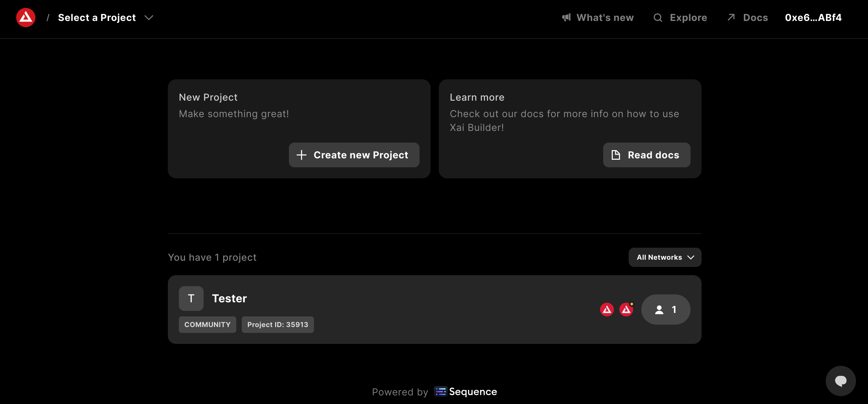The image size is (868, 404).
Task: Click the megaphone What's new icon
Action: click(x=566, y=18)
